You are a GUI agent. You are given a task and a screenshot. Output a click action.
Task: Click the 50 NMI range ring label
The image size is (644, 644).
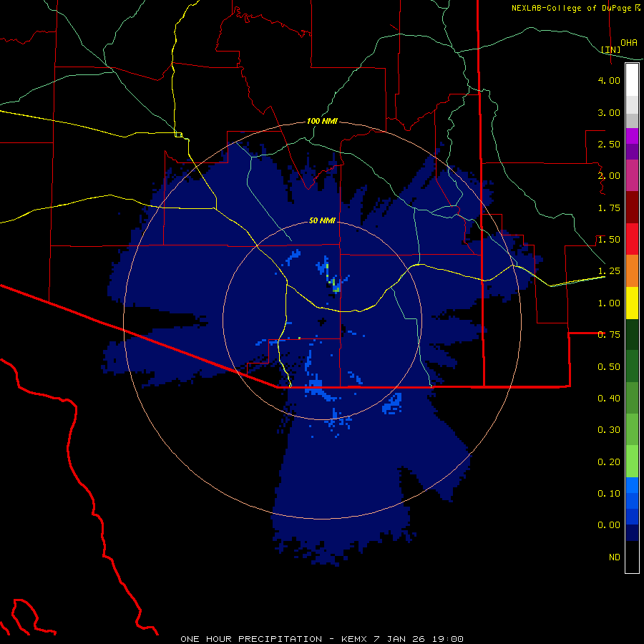coord(322,220)
